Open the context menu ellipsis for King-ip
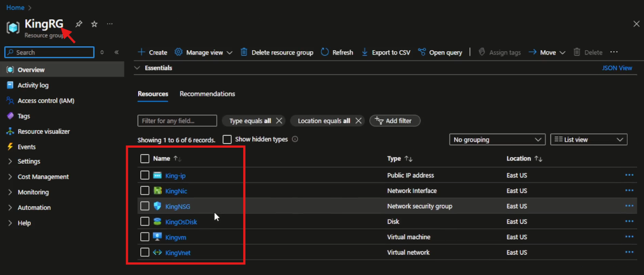 coord(629,175)
